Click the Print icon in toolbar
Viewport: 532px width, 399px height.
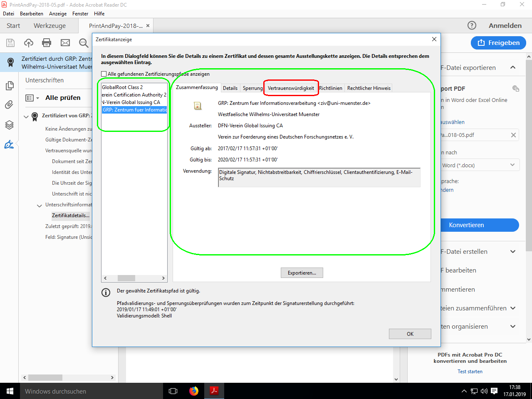click(x=47, y=43)
